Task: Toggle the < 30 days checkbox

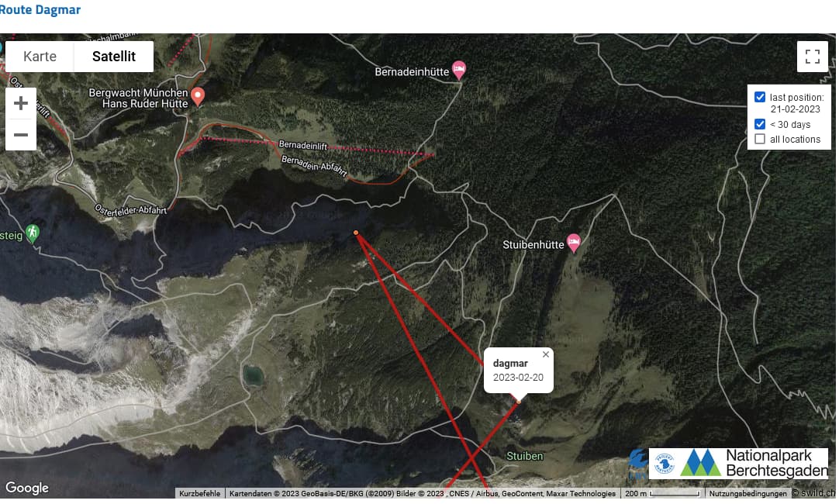Action: [760, 124]
